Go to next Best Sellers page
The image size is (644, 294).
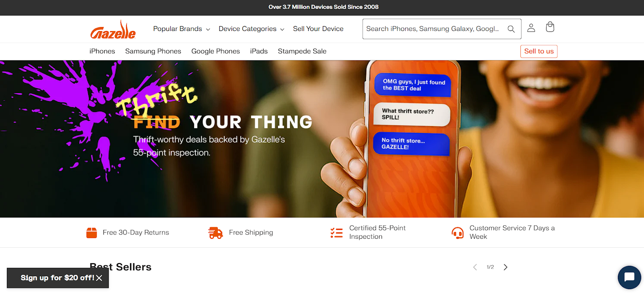506,267
